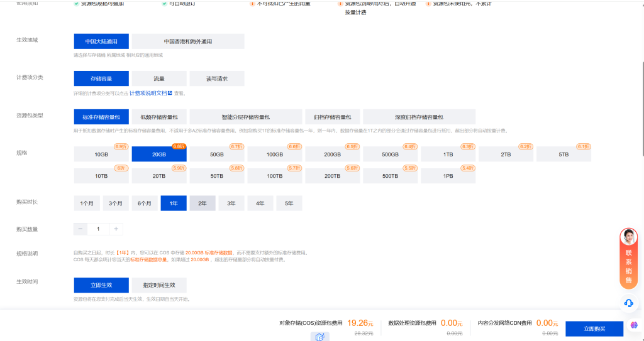This screenshot has width=644, height=341.
Task: Choose the 5TB specification
Action: [x=564, y=154]
